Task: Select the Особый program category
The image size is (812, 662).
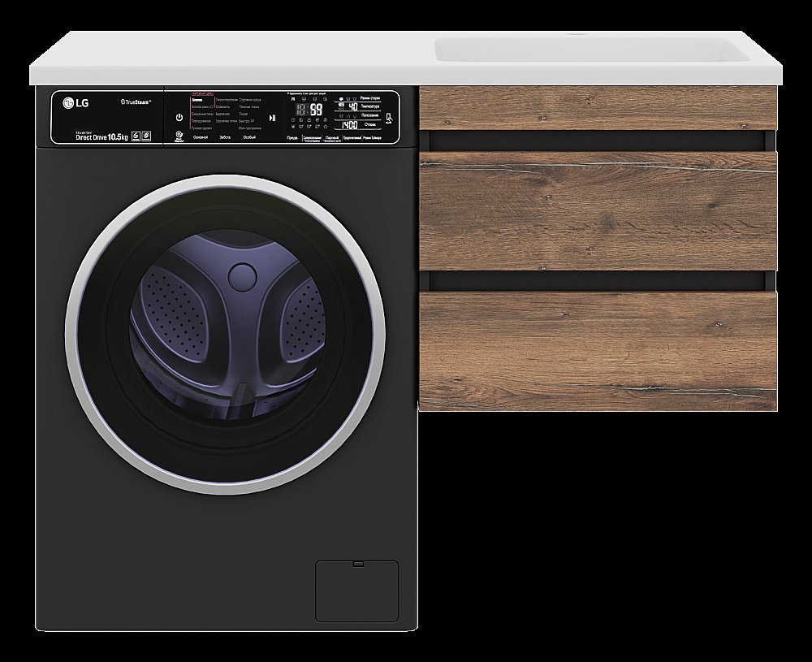Action: point(249,138)
